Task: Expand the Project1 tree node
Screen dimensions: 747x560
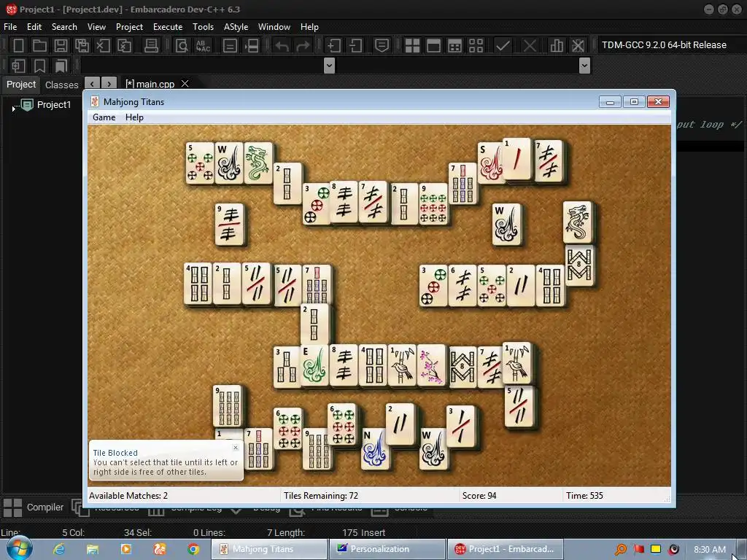Action: 13,109
